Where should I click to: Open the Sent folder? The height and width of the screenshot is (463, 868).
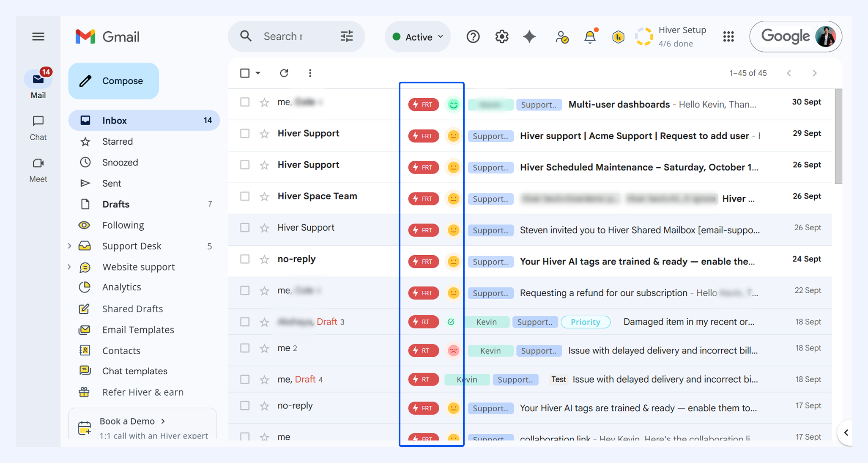(144, 183)
